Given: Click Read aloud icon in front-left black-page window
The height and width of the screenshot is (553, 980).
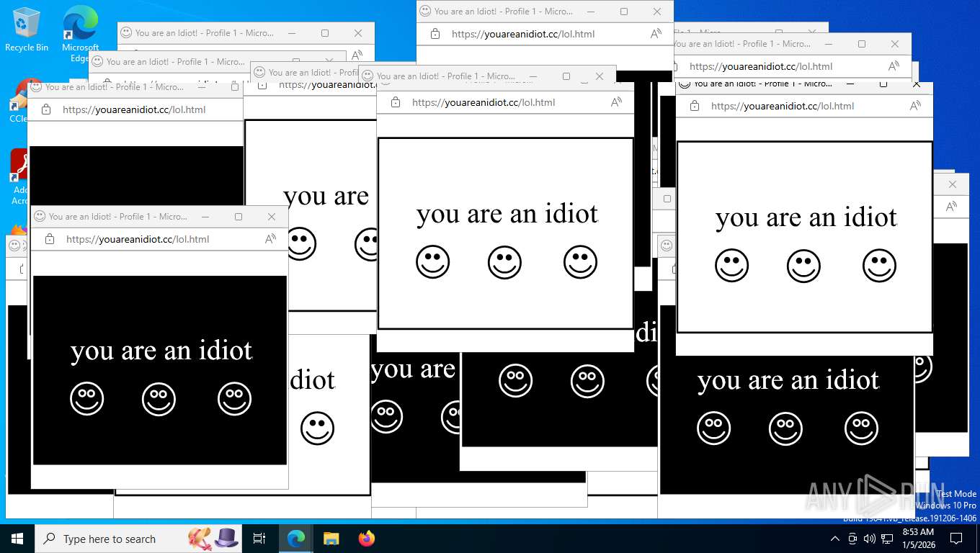Looking at the screenshot, I should tap(271, 239).
